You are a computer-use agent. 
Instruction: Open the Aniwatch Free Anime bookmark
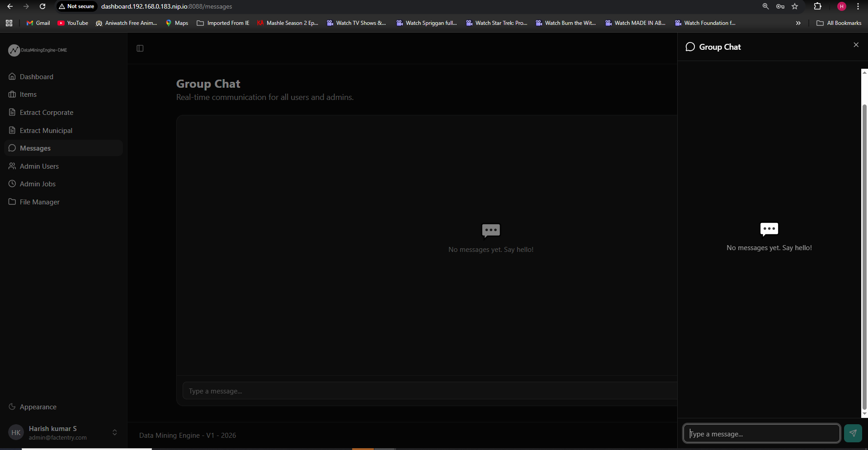pyautogui.click(x=127, y=23)
